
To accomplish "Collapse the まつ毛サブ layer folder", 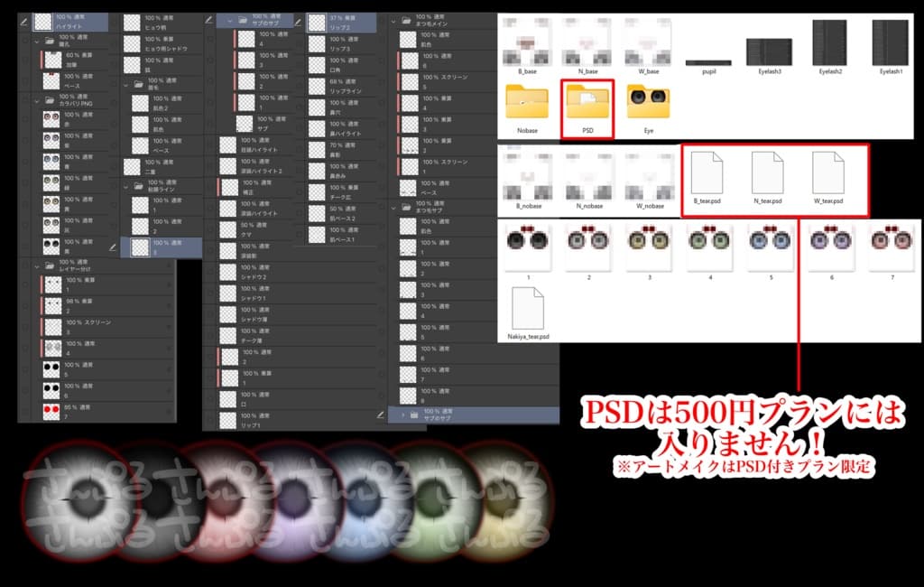I will 393,207.
